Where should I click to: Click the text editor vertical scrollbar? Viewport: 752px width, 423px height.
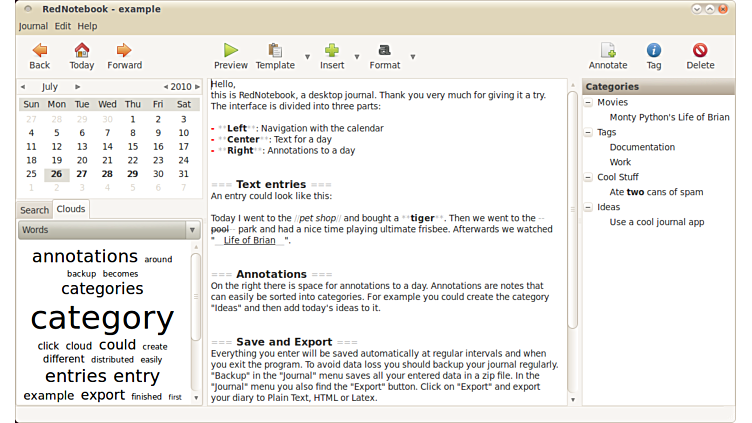pos(573,200)
